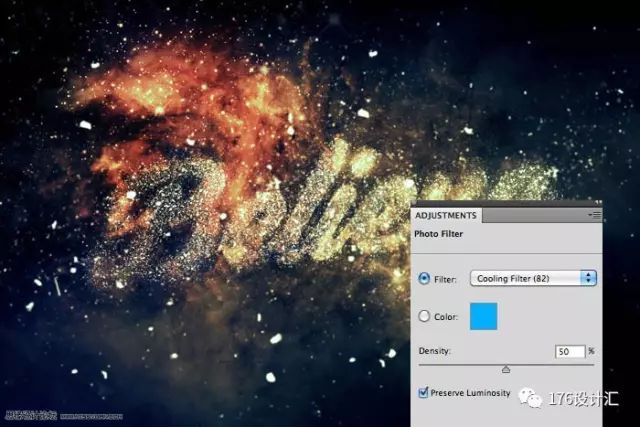Click the blue arrows on Filter dropdown
The height and width of the screenshot is (427, 640).
(x=588, y=278)
